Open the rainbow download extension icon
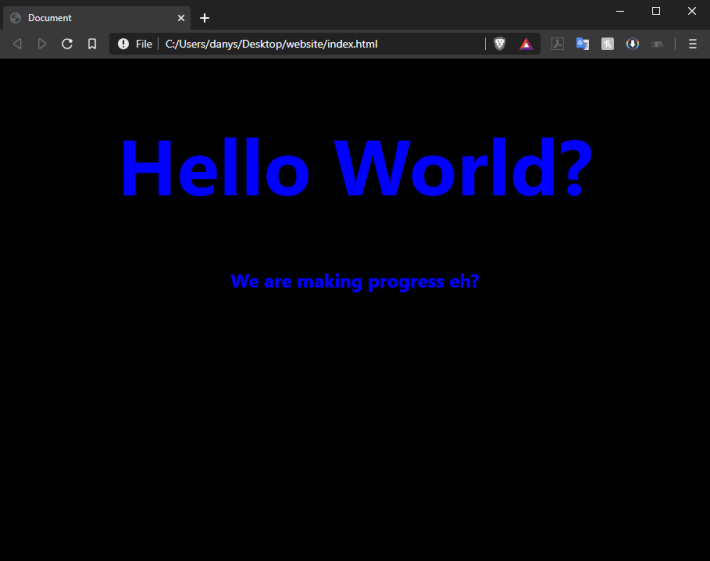Image resolution: width=710 pixels, height=561 pixels. (632, 44)
